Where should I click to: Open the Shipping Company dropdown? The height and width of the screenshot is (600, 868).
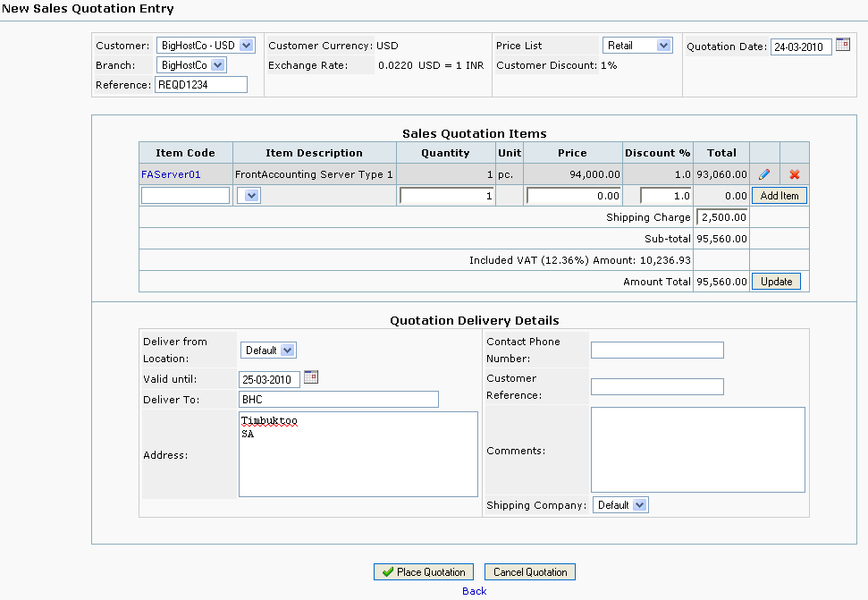pos(620,505)
